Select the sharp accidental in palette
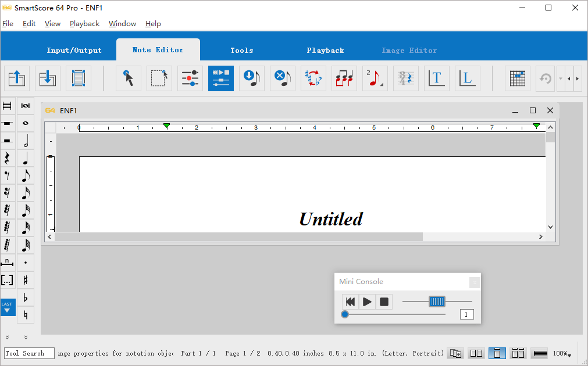Screen dimensions: 588x366 pos(26,280)
